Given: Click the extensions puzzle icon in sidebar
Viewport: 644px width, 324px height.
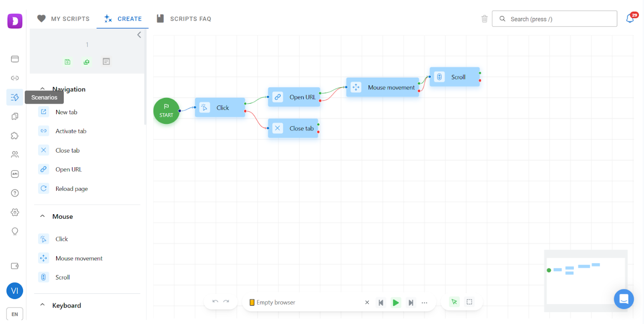Looking at the screenshot, I should tap(15, 136).
